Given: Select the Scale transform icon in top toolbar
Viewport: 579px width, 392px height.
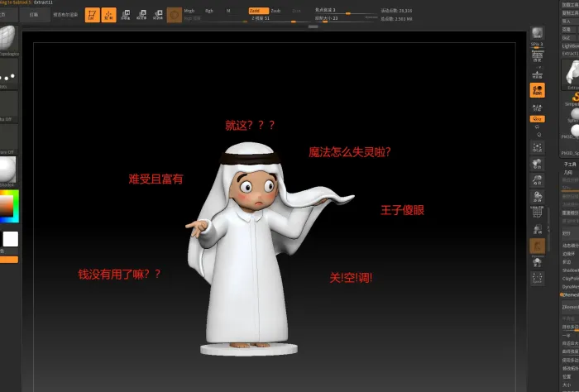Looking at the screenshot, I should 141,15.
